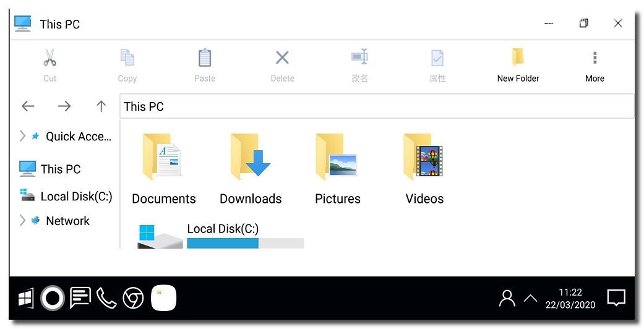Click the circle assistant icon in taskbar
Viewport: 644px width, 329px height.
pyautogui.click(x=52, y=298)
